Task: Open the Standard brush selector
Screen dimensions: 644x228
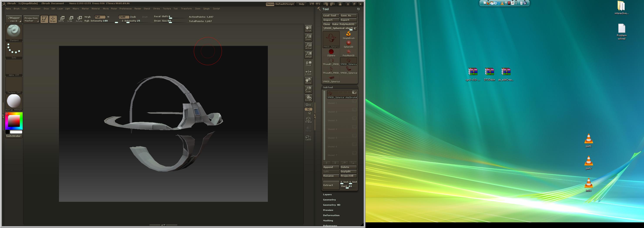Action: 14,33
